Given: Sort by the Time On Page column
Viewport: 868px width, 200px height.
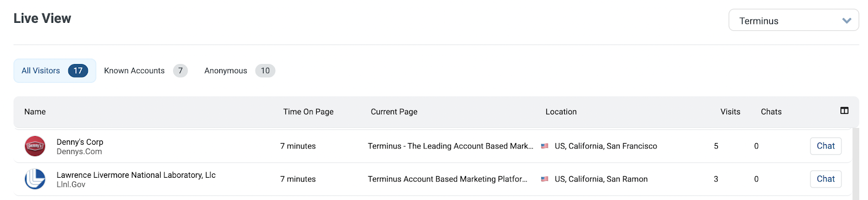Looking at the screenshot, I should coord(308,112).
